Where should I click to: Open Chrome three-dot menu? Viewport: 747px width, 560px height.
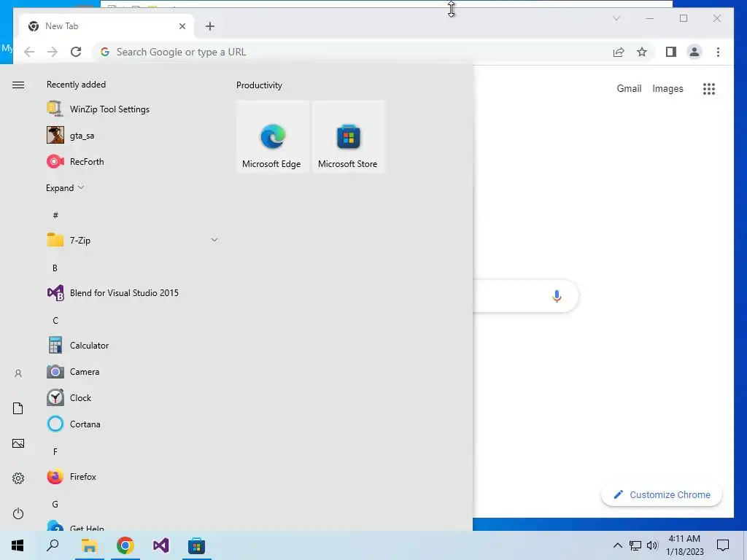point(718,52)
